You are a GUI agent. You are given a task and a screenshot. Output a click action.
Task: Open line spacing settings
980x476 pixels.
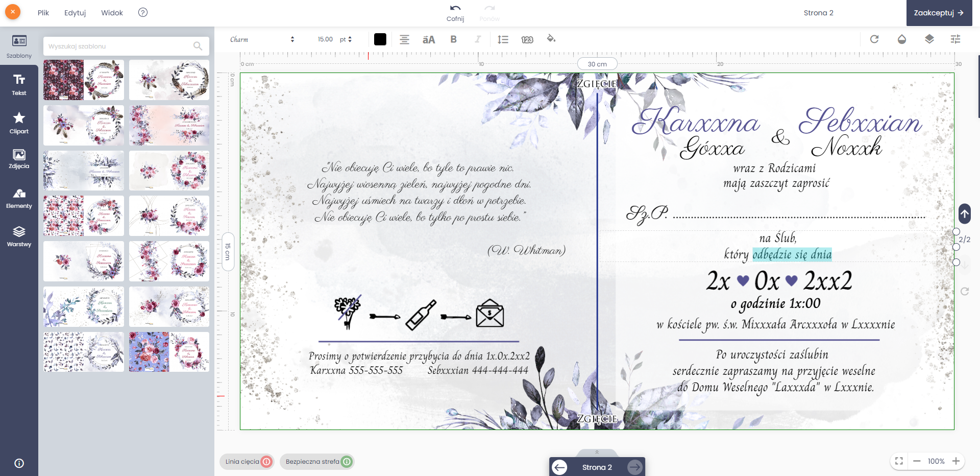pos(503,39)
